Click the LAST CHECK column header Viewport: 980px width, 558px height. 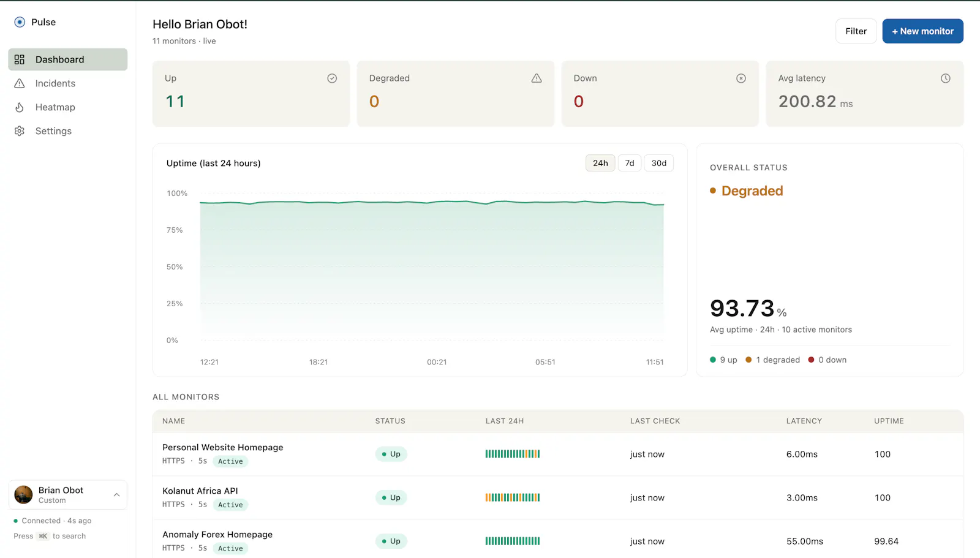coord(655,421)
